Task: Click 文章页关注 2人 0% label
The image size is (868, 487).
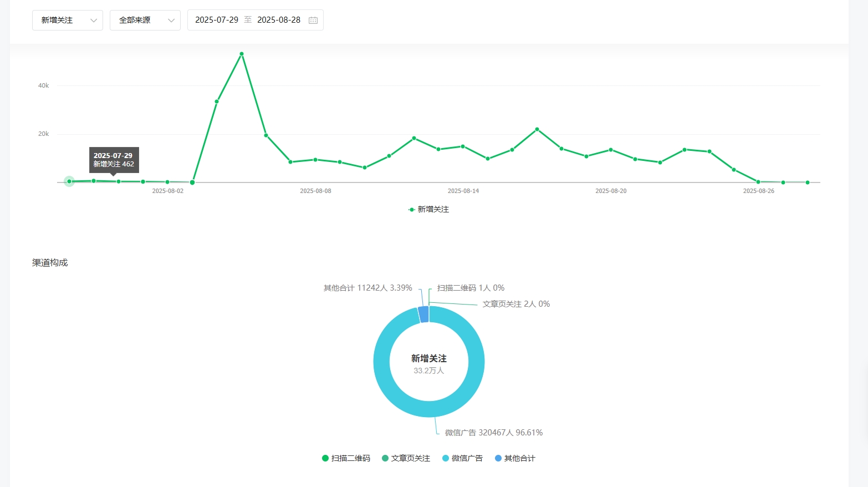Action: click(516, 304)
